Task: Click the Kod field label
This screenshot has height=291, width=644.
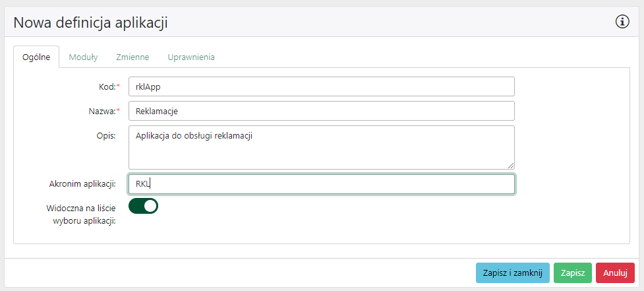Action: [x=105, y=86]
